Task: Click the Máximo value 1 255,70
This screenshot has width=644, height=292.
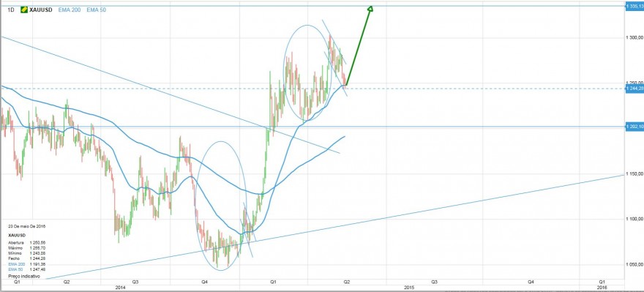Action: click(x=37, y=248)
